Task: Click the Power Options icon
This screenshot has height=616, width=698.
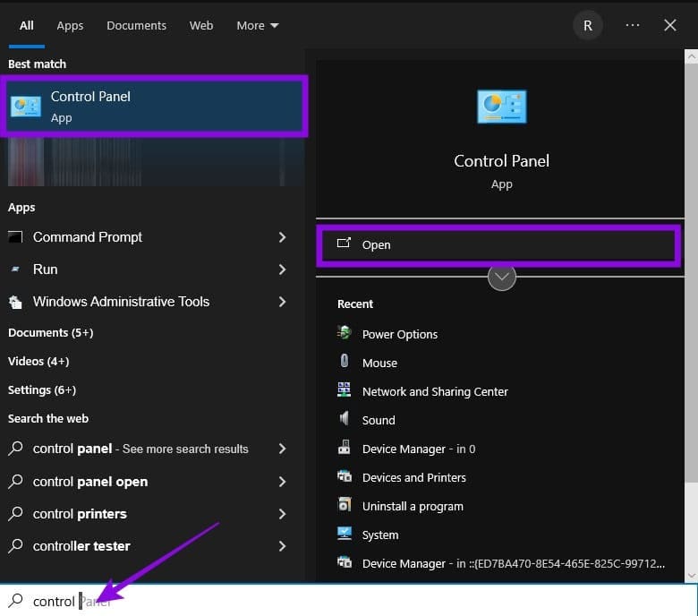Action: click(x=345, y=332)
